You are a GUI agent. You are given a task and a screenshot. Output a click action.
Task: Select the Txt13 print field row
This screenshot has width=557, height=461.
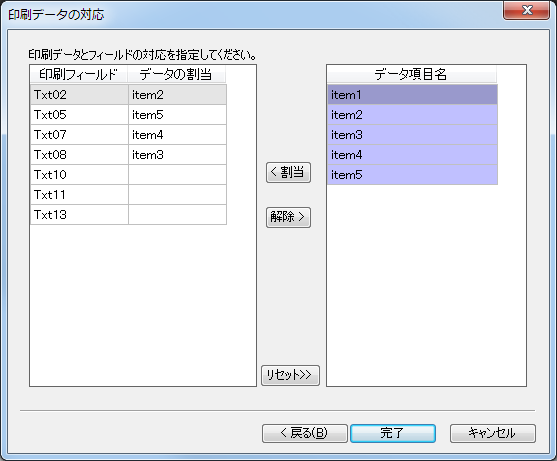[x=128, y=215]
